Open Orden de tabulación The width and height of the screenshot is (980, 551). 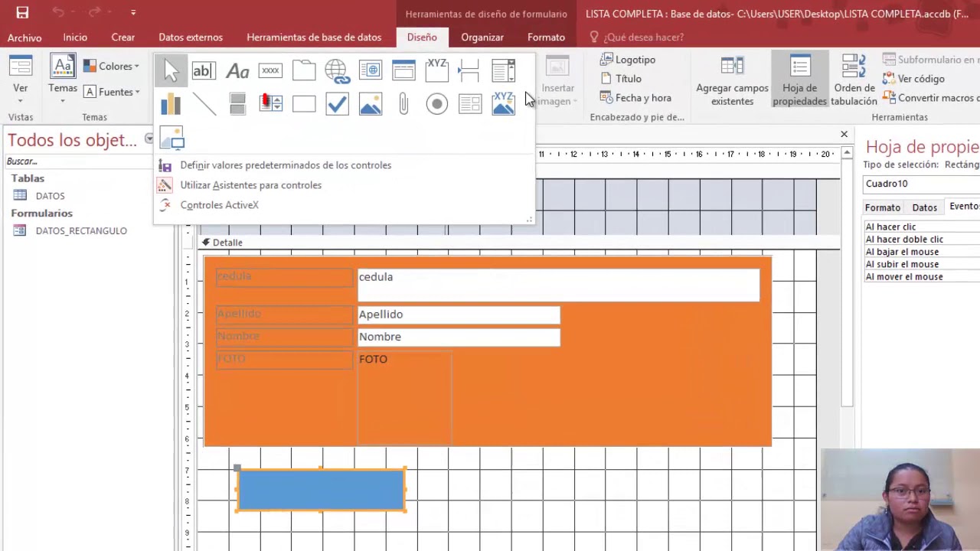coord(854,81)
